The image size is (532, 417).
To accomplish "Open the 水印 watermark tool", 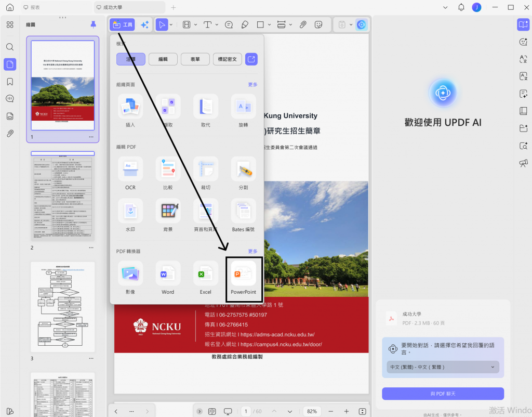I will coord(130,216).
